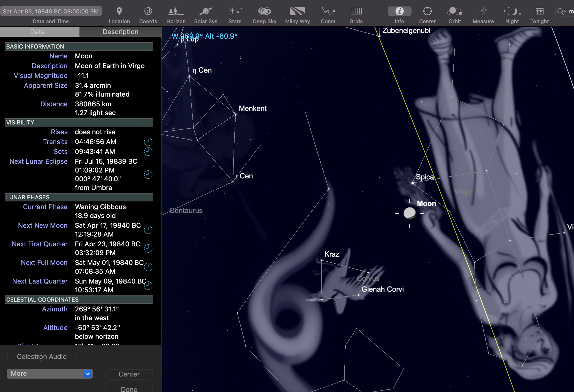Click the Altitude -60° 53' 42.2" value
This screenshot has height=392, width=574.
[97, 328]
